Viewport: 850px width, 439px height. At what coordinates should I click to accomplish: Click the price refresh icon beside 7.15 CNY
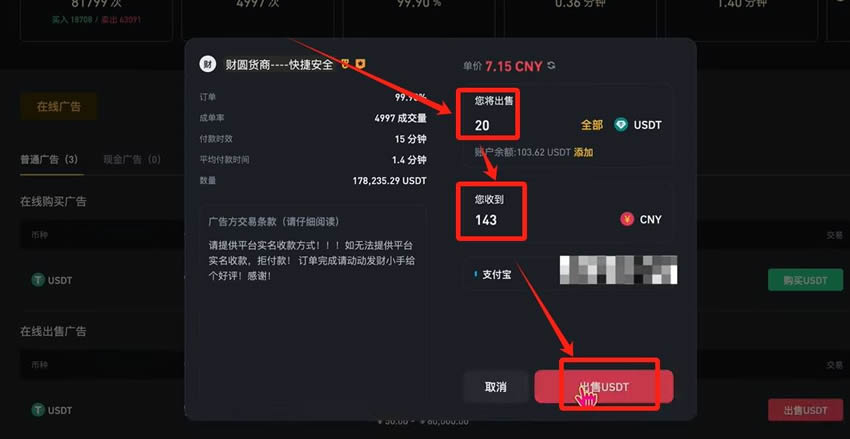coord(551,66)
